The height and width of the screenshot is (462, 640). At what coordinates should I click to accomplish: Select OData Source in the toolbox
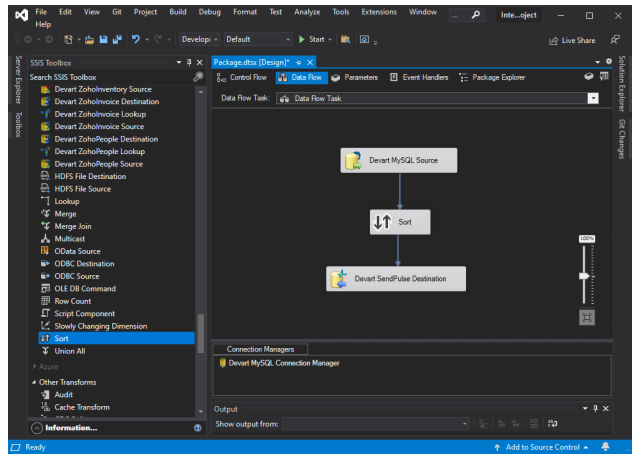[77, 251]
